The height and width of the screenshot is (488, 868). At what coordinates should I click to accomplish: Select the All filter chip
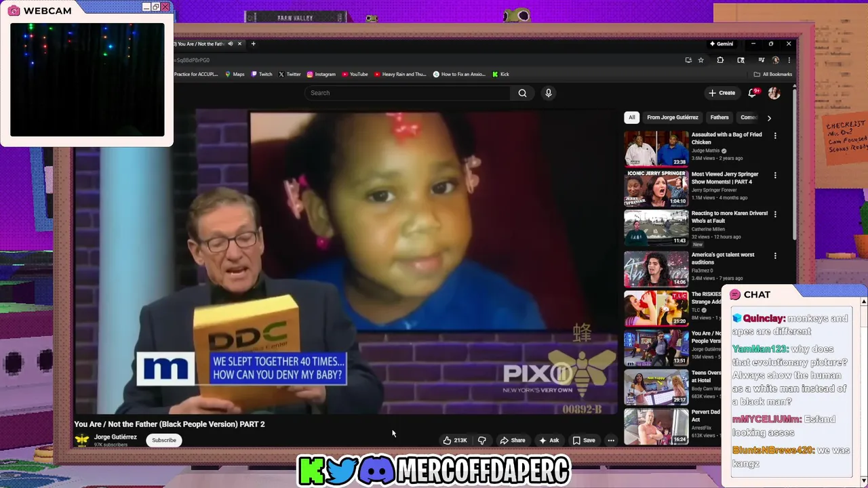(631, 117)
